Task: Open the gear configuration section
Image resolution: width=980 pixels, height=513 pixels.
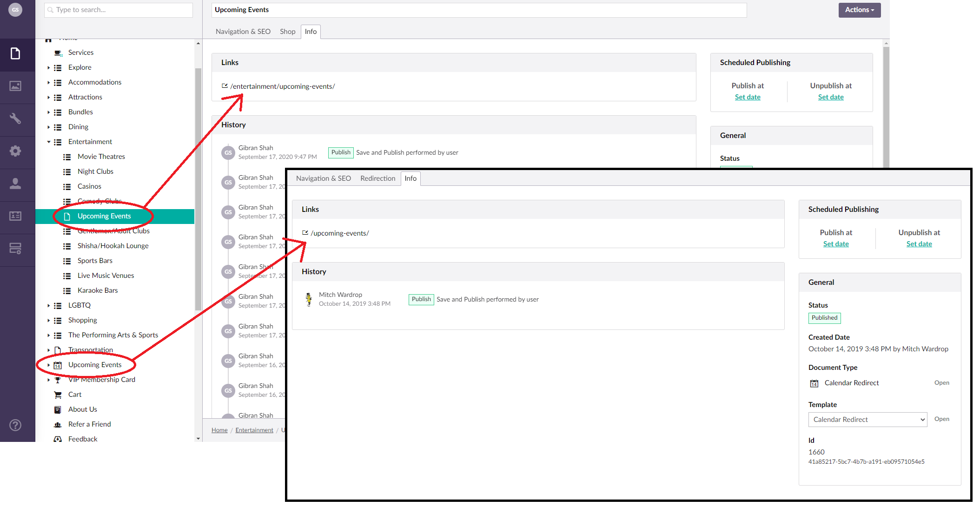Action: click(15, 151)
